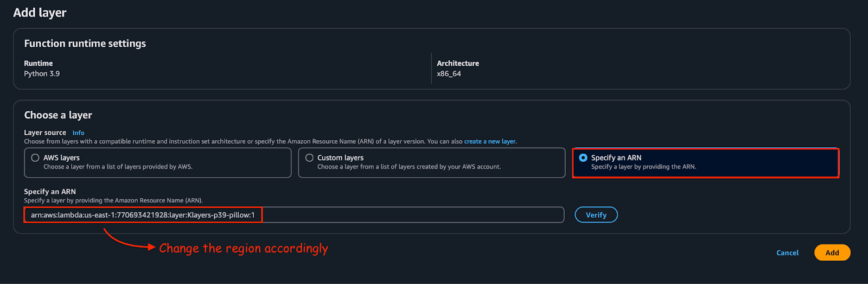The image size is (868, 284).
Task: Follow the "create a new layer" link
Action: (490, 141)
